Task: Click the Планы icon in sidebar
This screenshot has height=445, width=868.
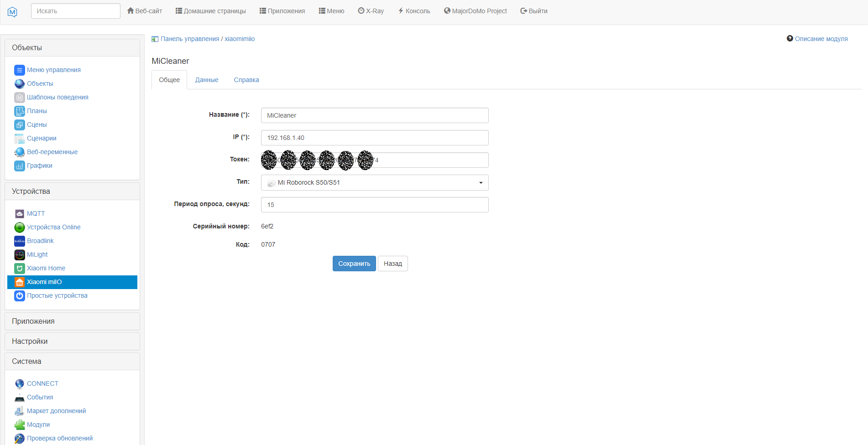Action: pos(19,111)
